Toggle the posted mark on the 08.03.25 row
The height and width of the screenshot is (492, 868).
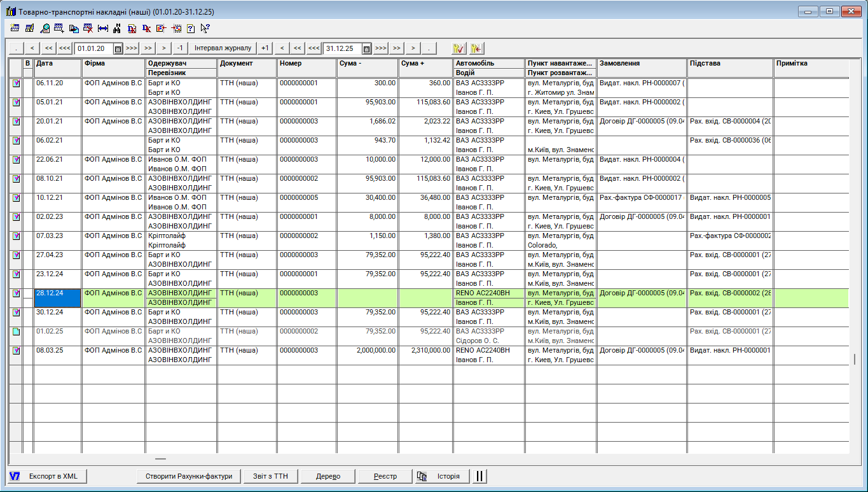point(16,351)
